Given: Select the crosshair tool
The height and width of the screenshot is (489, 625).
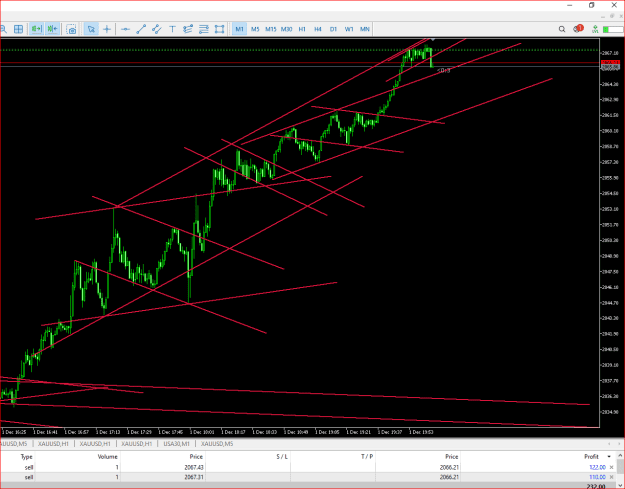Looking at the screenshot, I should pyautogui.click(x=107, y=29).
